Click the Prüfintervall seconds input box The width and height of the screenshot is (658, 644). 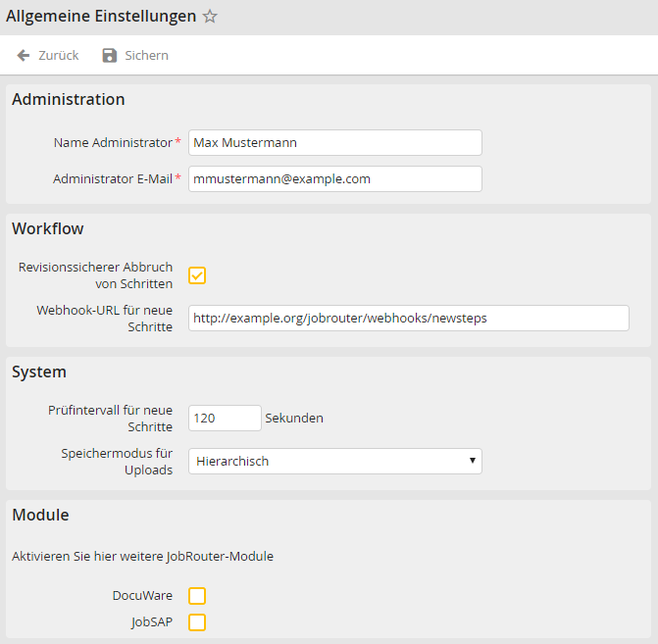tap(225, 419)
